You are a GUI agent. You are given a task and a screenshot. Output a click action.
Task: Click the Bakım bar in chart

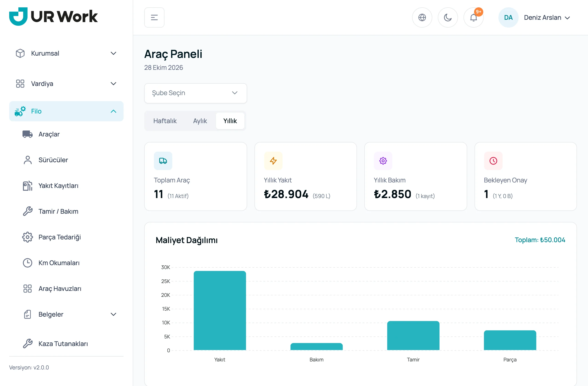(x=317, y=347)
